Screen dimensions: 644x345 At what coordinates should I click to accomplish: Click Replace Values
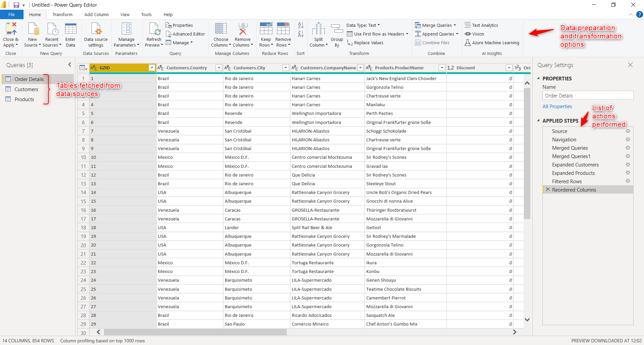pos(365,43)
